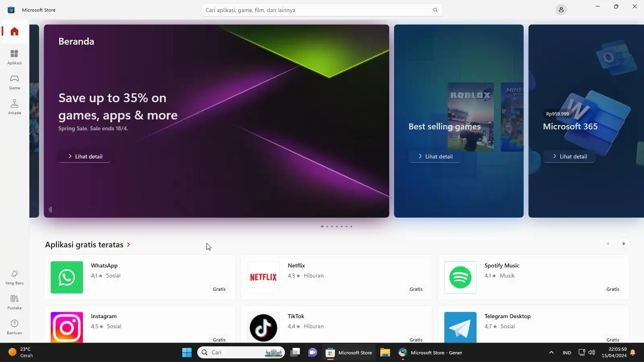Open the Minecraft game thumbnail
The width and height of the screenshot is (644, 362).
click(x=512, y=117)
